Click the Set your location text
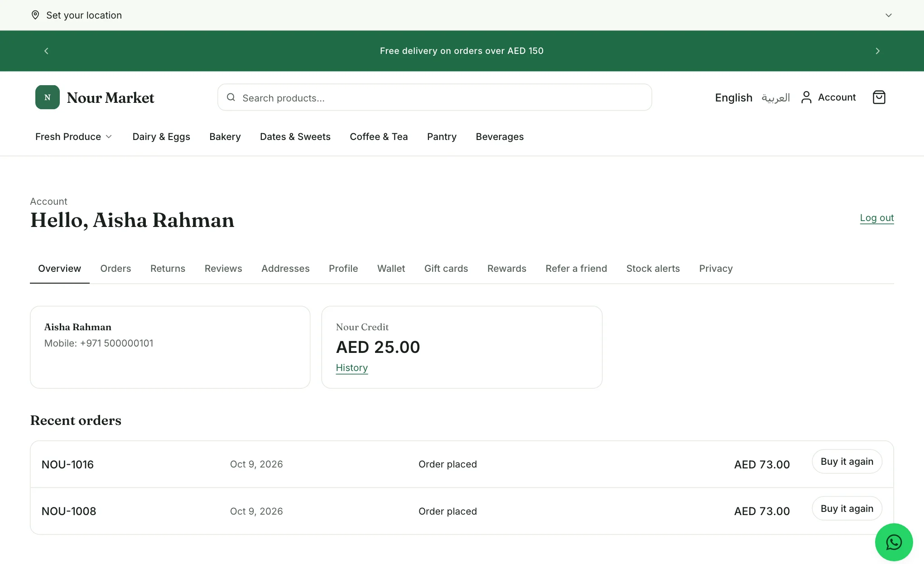Screen dimensions: 924x564 pos(84,15)
